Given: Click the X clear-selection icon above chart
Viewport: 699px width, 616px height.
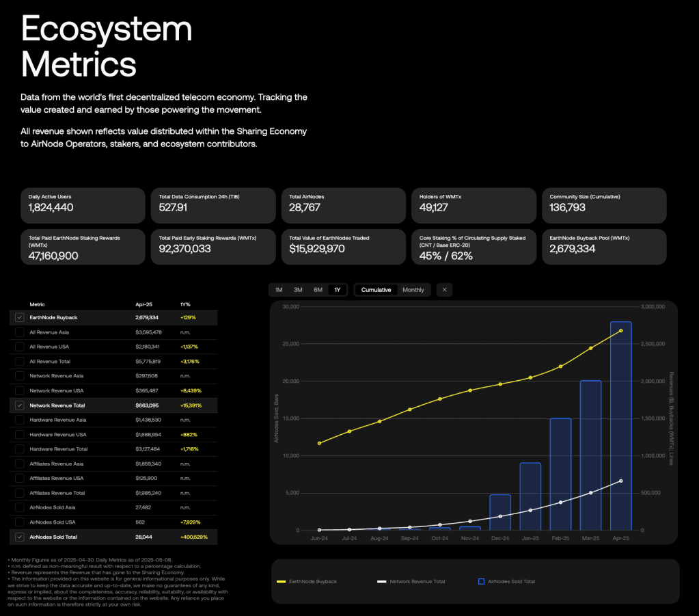Looking at the screenshot, I should 444,290.
